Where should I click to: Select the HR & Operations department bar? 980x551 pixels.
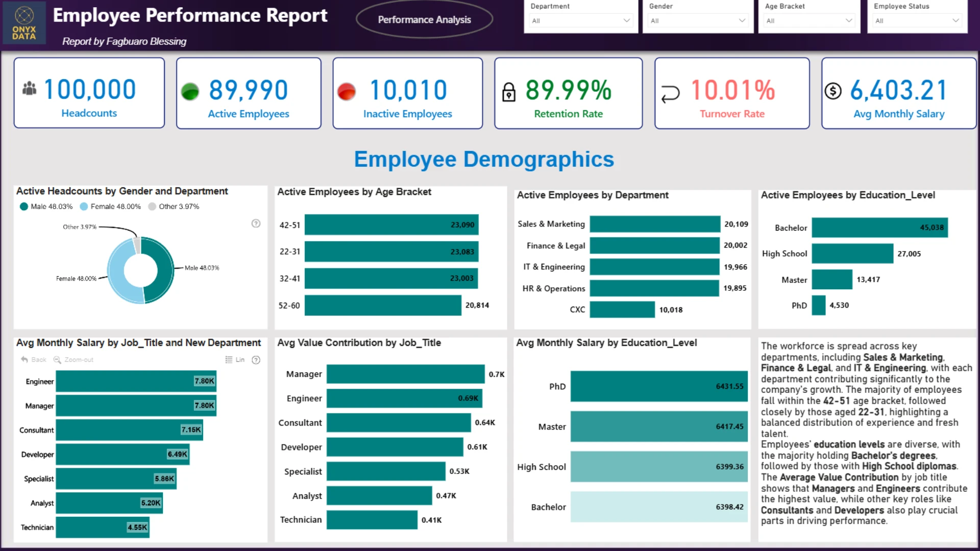[654, 288]
